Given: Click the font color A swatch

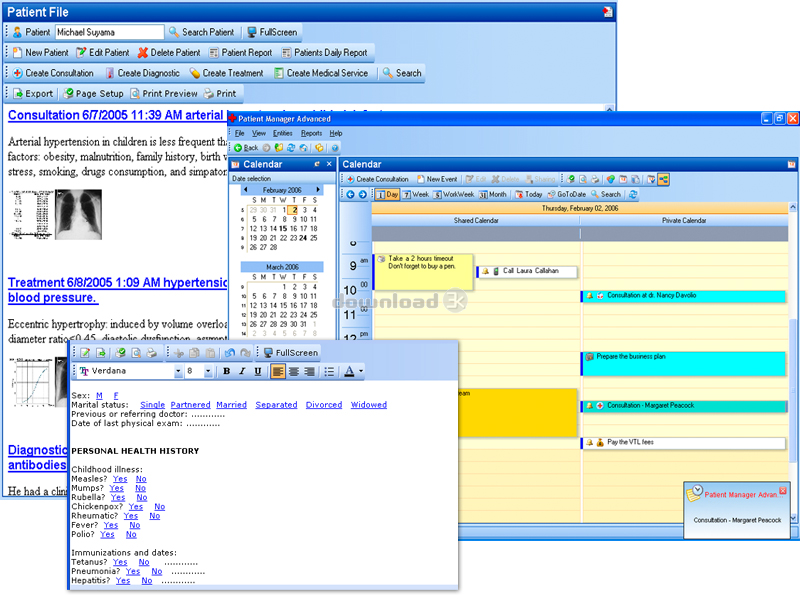Looking at the screenshot, I should pyautogui.click(x=349, y=371).
